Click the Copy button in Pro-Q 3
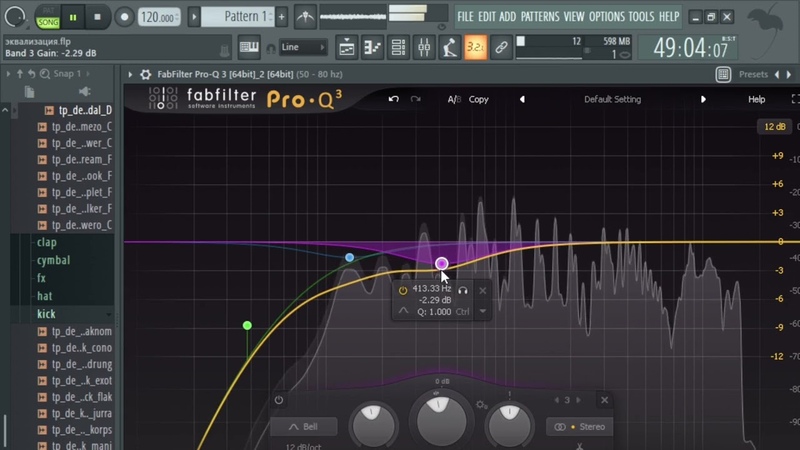 click(479, 99)
